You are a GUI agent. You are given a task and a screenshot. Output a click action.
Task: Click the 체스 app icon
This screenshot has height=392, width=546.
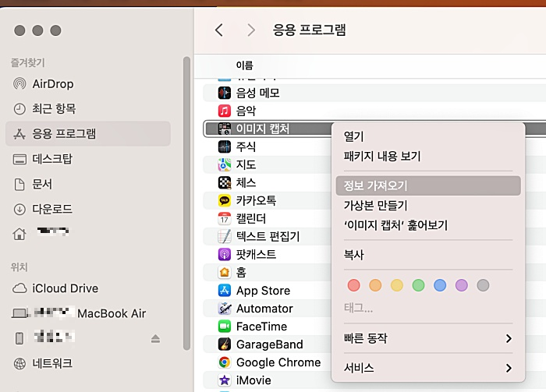click(225, 182)
